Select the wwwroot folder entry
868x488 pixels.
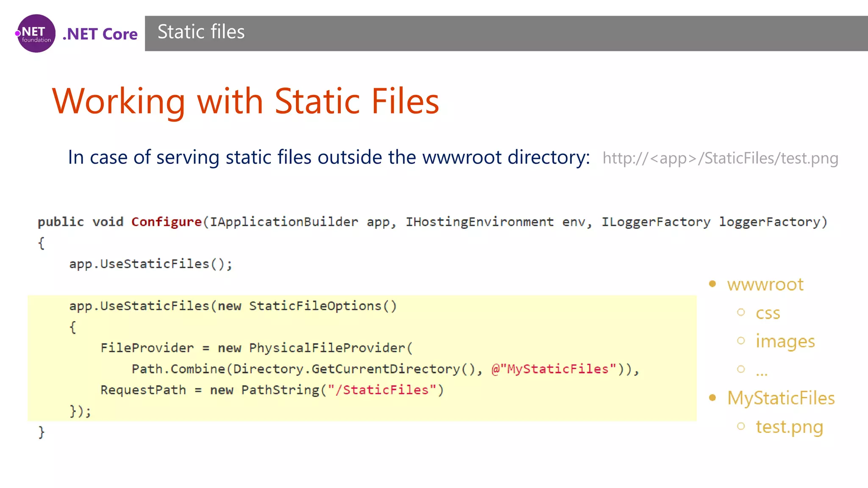click(765, 284)
